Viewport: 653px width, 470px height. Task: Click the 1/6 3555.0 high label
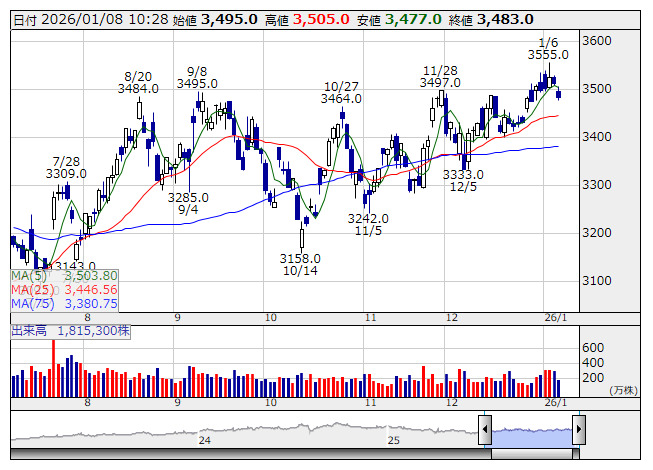point(548,49)
